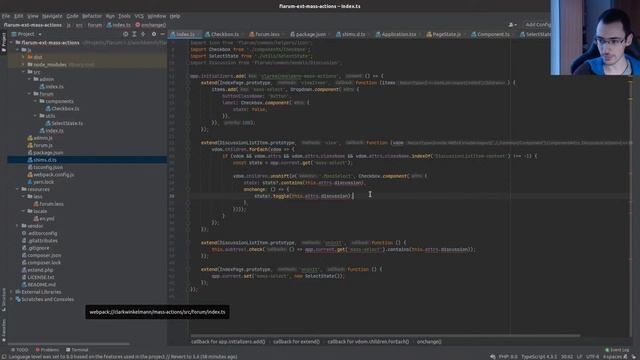
Task: Click the UTF-8 encoding status widget
Action: click(592, 357)
